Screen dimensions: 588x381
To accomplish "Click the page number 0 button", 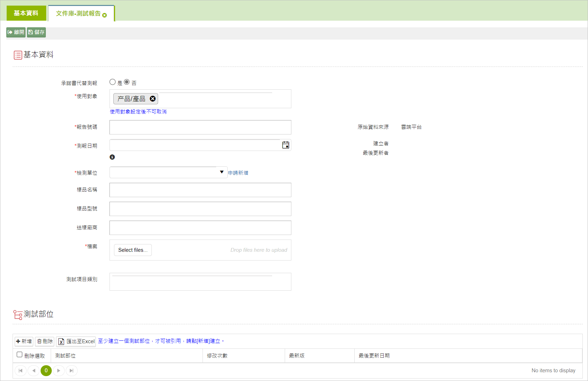I will point(46,370).
